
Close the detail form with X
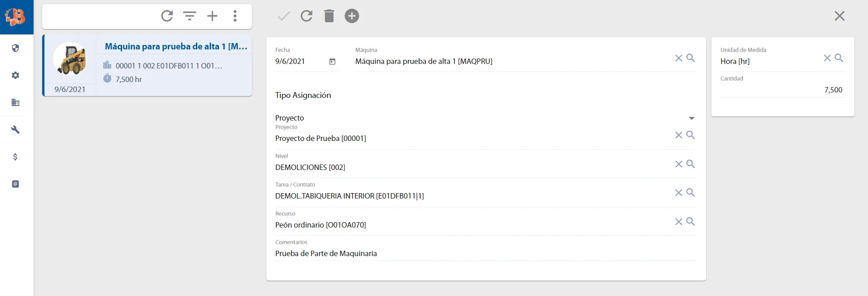pos(839,16)
